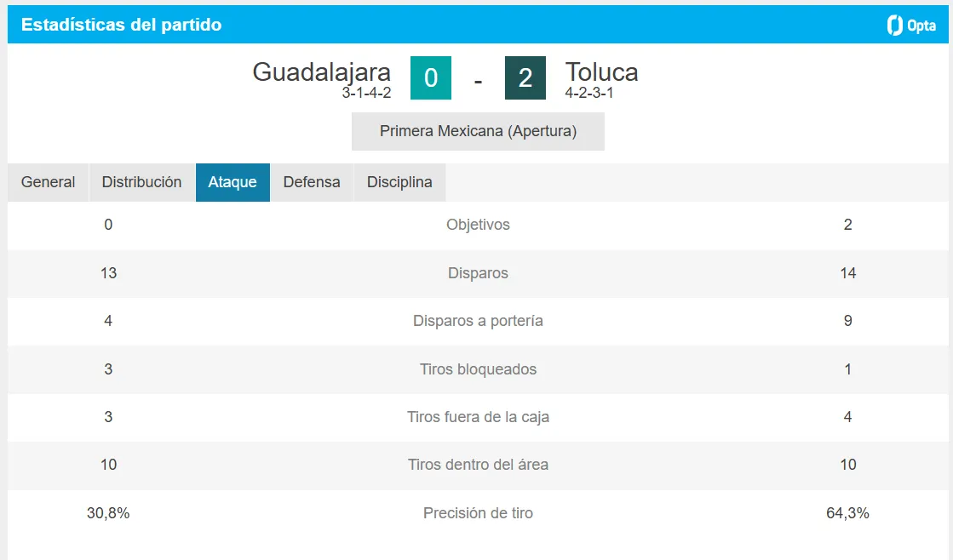Click the Tiros bloqueados row label
953x560 pixels.
[x=479, y=369]
